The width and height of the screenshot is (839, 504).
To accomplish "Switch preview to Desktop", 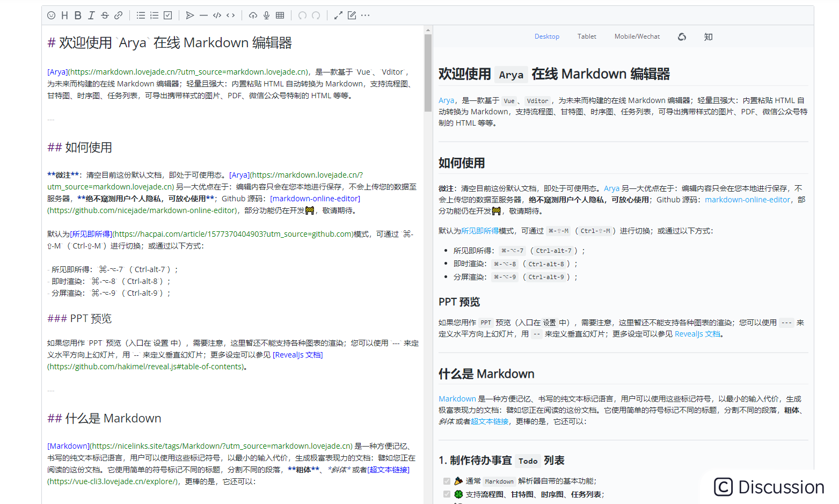I will [547, 36].
